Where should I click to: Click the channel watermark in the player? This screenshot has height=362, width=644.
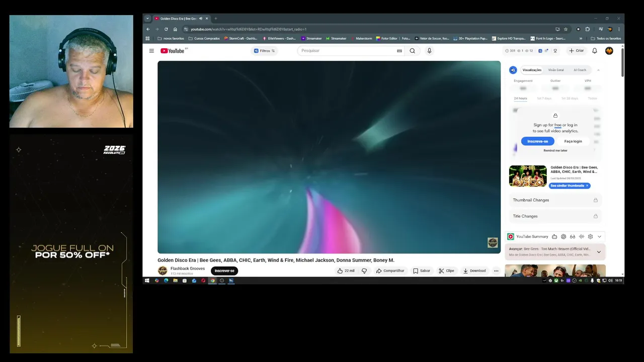[x=493, y=243]
